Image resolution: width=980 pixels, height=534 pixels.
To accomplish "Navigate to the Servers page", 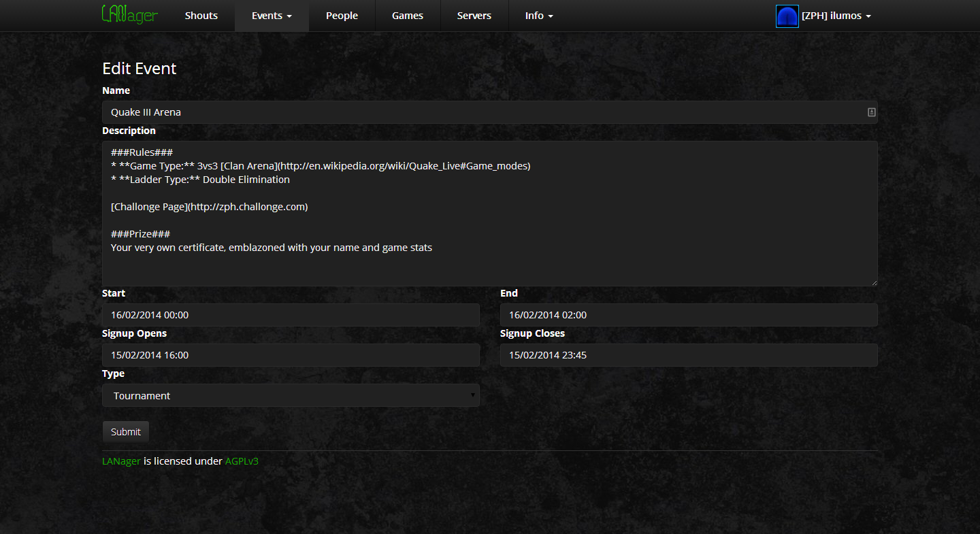I will point(474,16).
